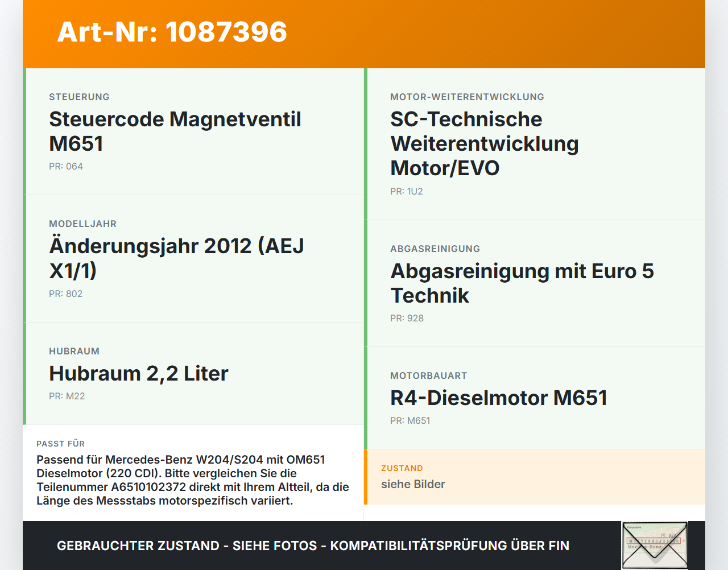Click the PR: 1U2 code

tap(407, 192)
